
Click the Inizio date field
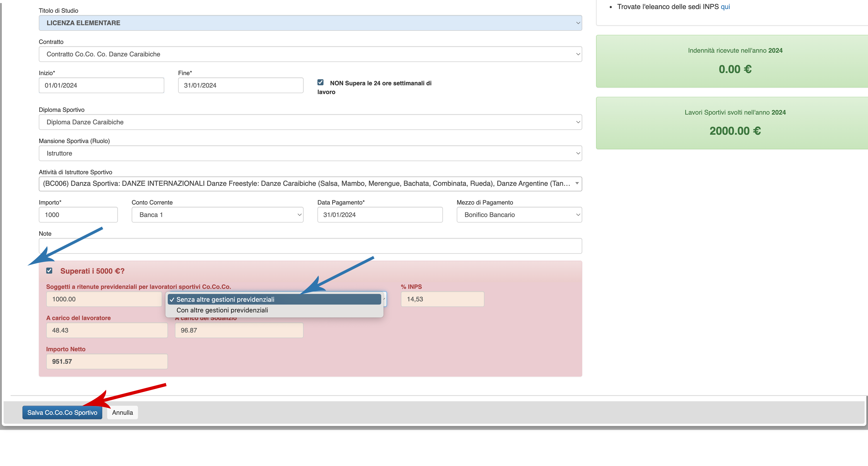click(101, 85)
